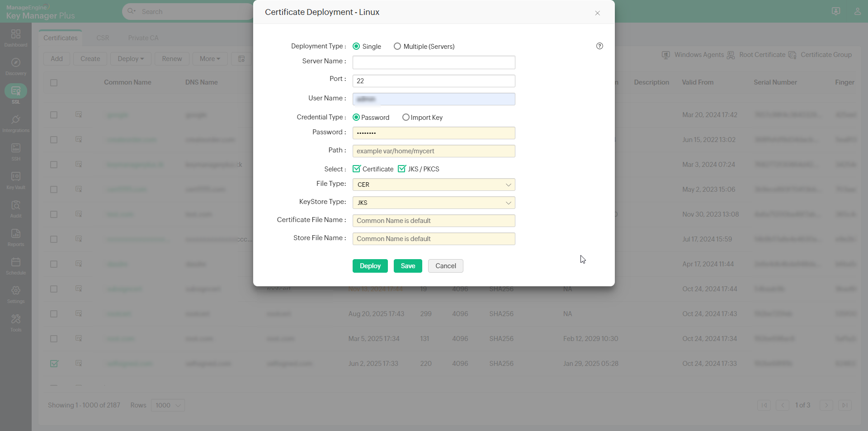The image size is (868, 431).
Task: Open the More dropdown in toolbar
Action: [x=210, y=59]
